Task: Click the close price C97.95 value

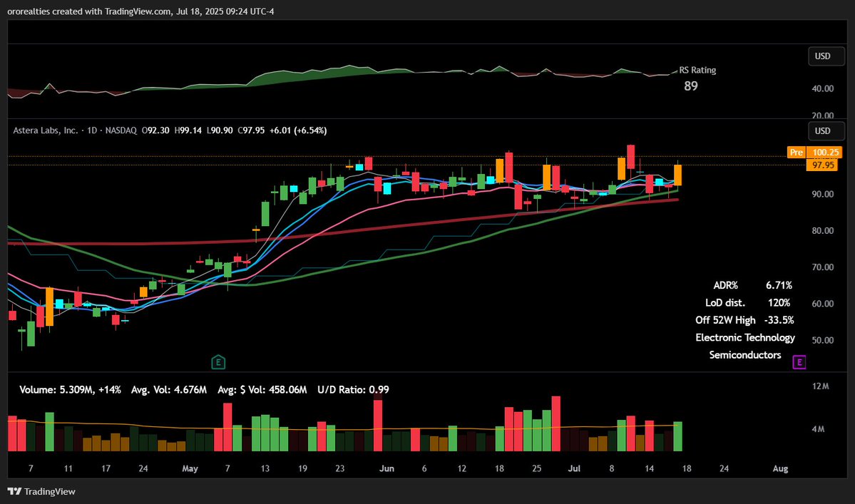Action: coord(251,130)
